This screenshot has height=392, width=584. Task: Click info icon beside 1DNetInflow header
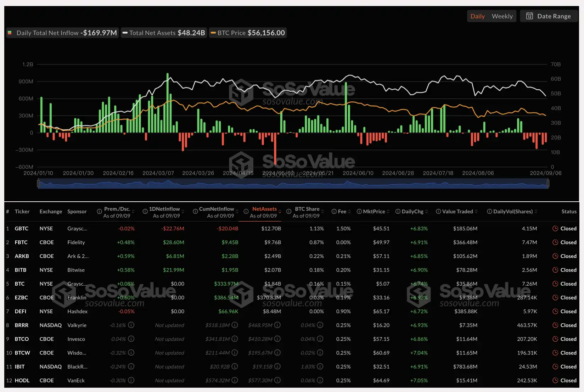tap(145, 212)
